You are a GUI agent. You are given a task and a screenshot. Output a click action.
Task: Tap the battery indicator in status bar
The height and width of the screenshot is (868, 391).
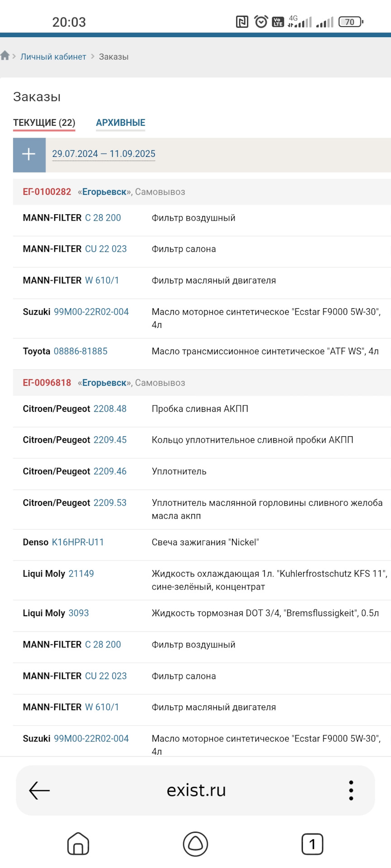coord(351,22)
